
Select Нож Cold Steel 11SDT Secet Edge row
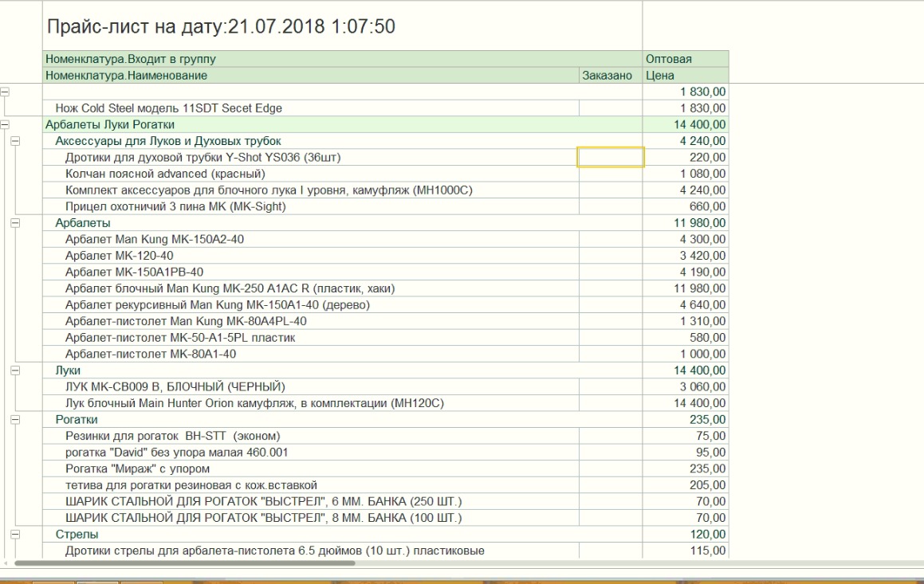click(168, 108)
